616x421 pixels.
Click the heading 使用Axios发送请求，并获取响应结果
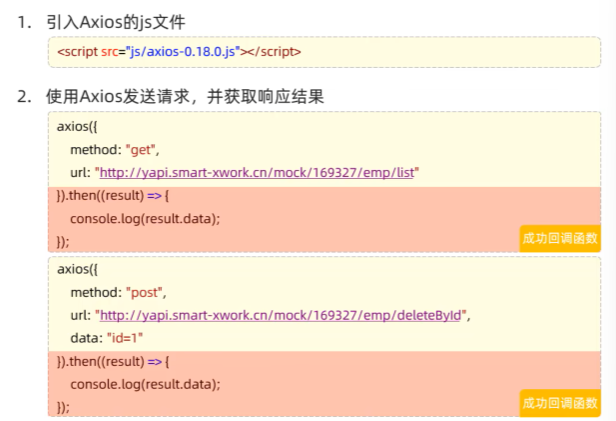coord(185,96)
